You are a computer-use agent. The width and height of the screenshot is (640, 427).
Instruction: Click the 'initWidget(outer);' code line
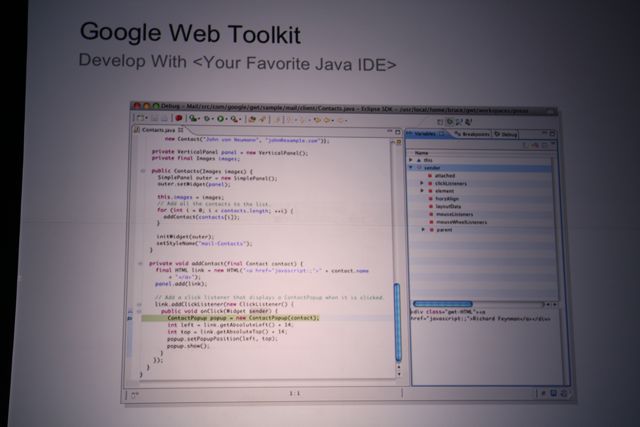click(185, 237)
